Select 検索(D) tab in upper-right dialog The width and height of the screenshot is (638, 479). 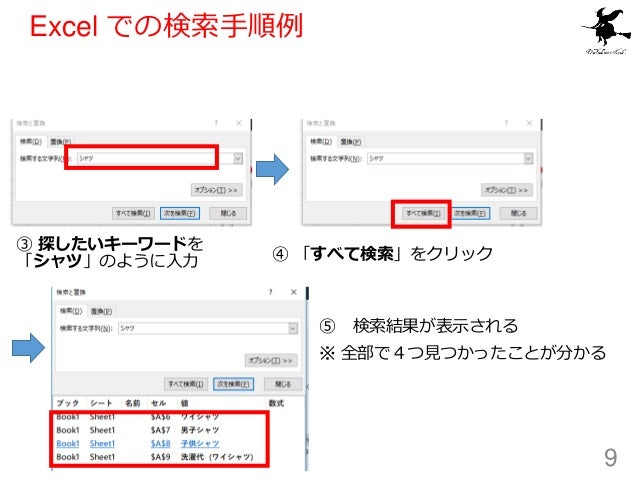321,142
